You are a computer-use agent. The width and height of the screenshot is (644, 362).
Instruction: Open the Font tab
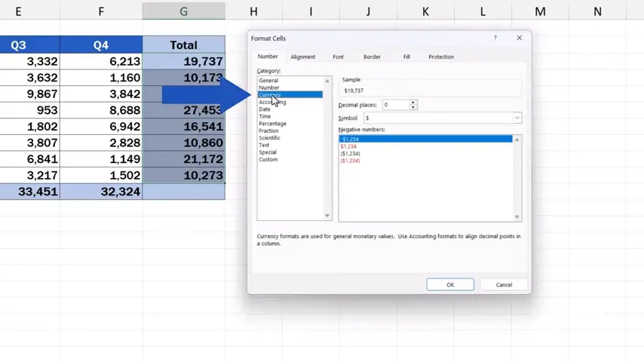[x=338, y=57]
